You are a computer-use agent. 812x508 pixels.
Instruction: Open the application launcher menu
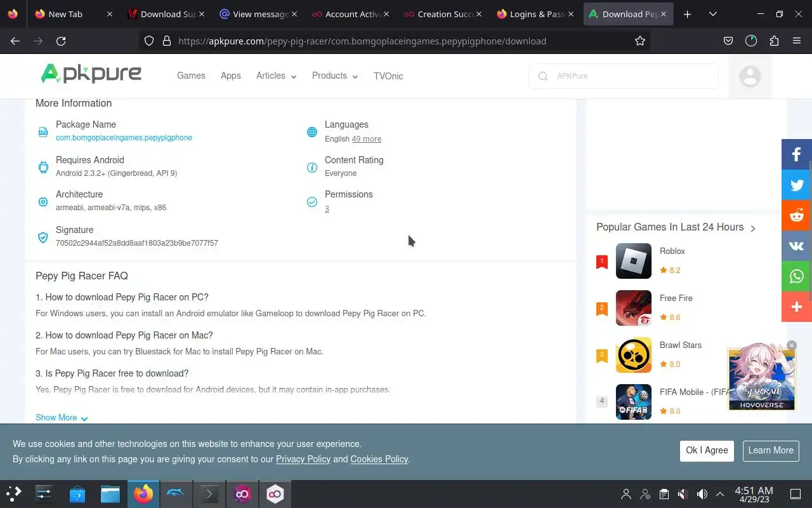click(x=13, y=493)
